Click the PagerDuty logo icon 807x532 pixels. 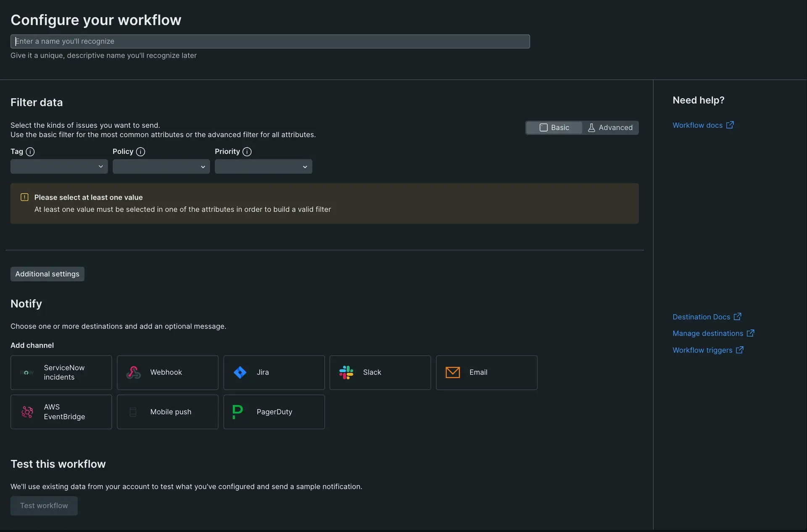(237, 412)
